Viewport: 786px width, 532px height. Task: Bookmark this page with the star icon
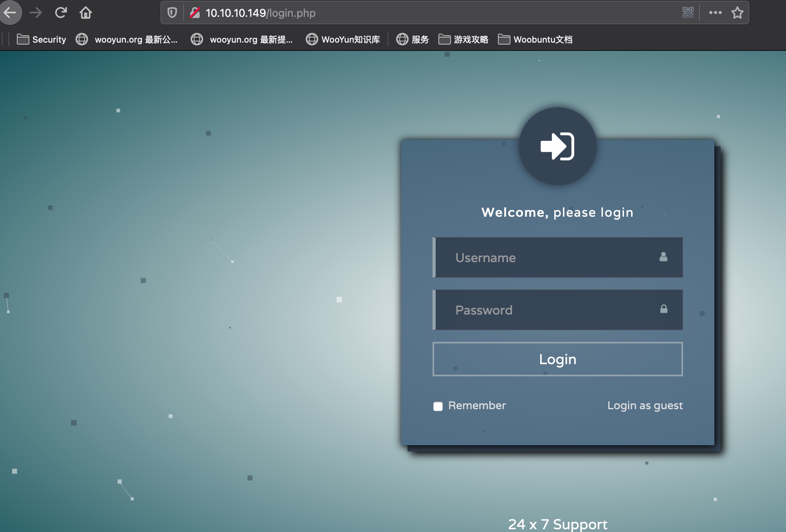click(737, 13)
